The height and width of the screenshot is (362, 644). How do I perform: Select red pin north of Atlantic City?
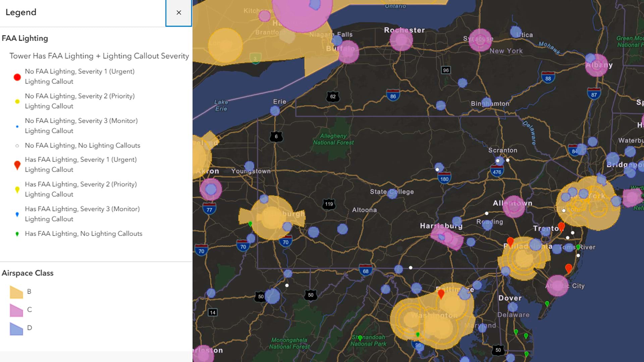pos(569,268)
